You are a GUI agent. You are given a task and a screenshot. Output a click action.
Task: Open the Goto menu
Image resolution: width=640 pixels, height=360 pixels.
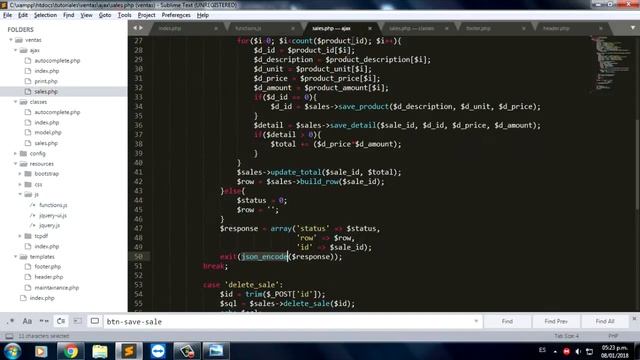pyautogui.click(x=105, y=15)
